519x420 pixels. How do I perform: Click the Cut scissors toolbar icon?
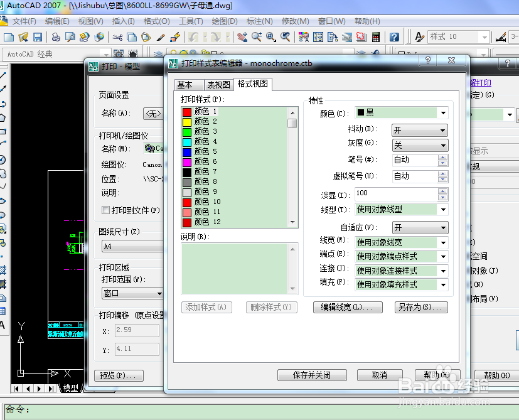(x=117, y=37)
